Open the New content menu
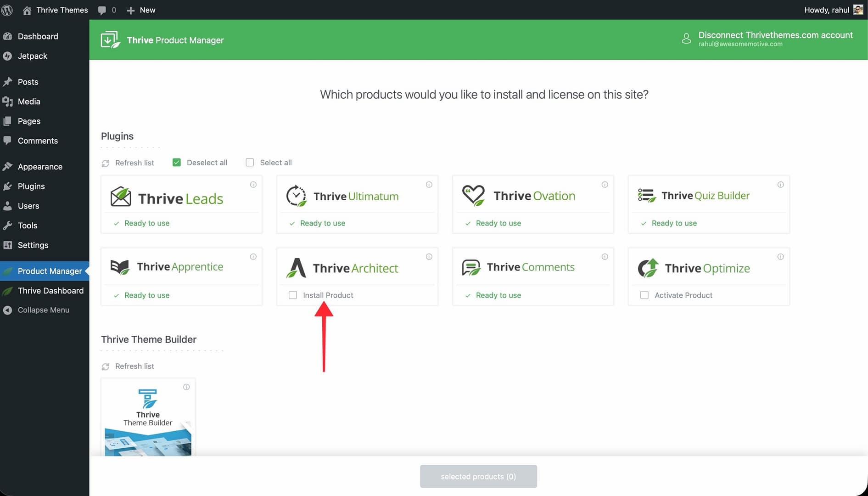The width and height of the screenshot is (868, 496). tap(141, 10)
